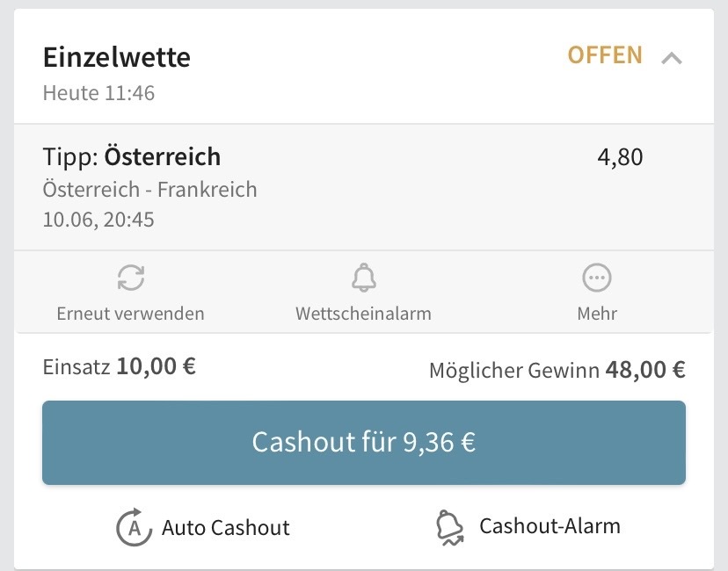Click the Tipp: Österreich selection
The width and height of the screenshot is (728, 571).
(132, 156)
